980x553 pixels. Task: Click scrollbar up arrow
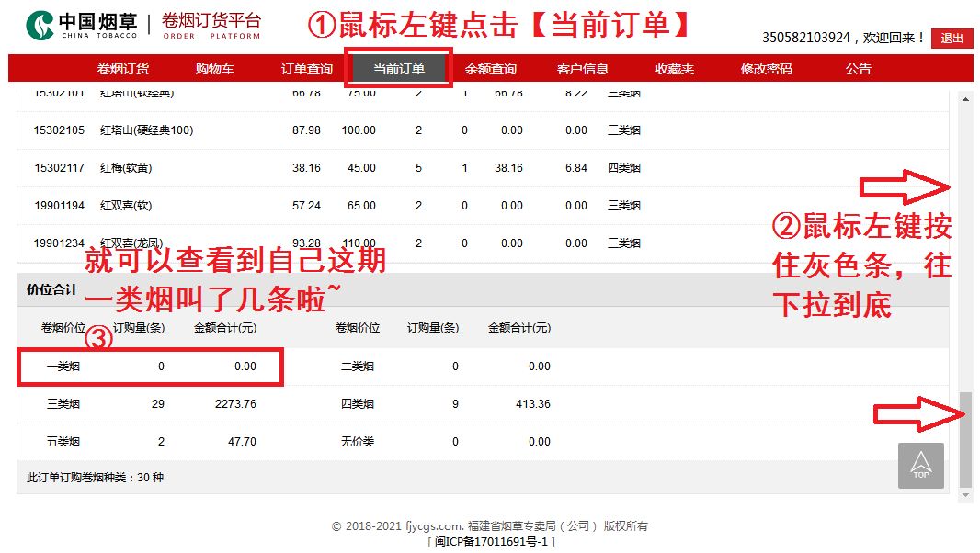(x=965, y=99)
